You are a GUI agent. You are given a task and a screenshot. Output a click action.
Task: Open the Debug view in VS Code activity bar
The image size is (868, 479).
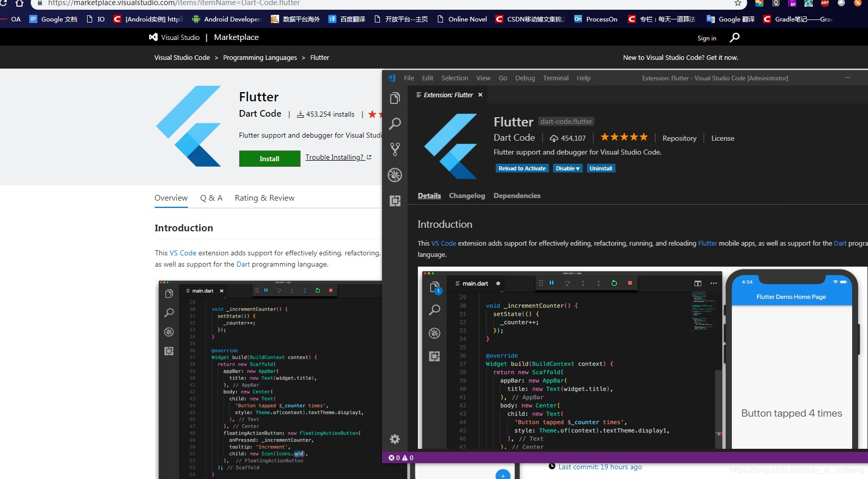click(395, 175)
